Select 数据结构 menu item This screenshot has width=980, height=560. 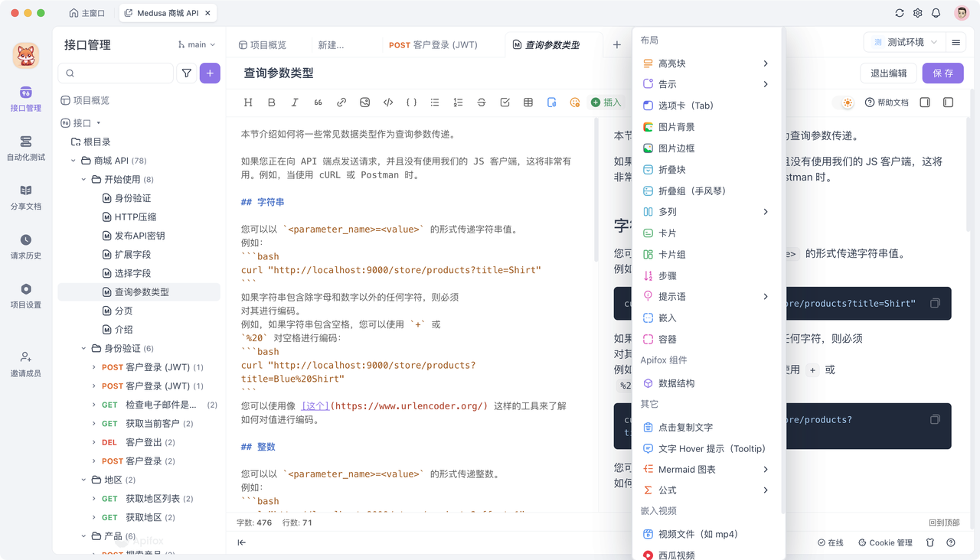coord(706,383)
